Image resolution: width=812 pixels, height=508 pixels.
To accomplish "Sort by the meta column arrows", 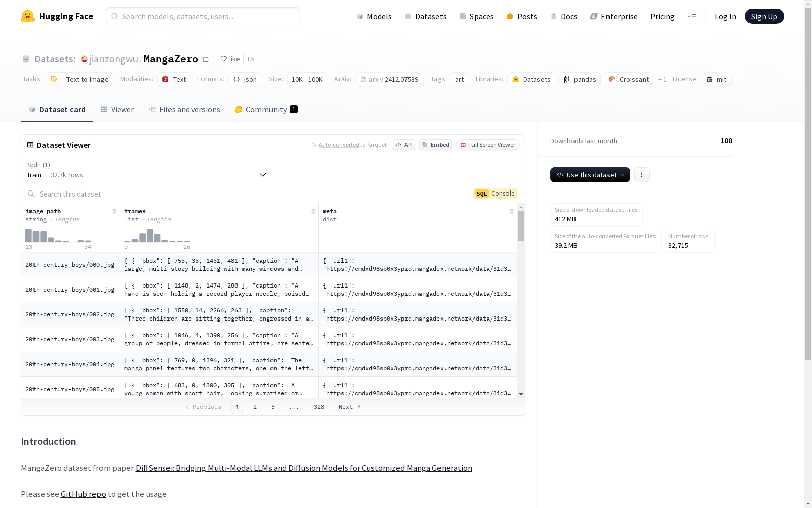I will click(x=512, y=211).
